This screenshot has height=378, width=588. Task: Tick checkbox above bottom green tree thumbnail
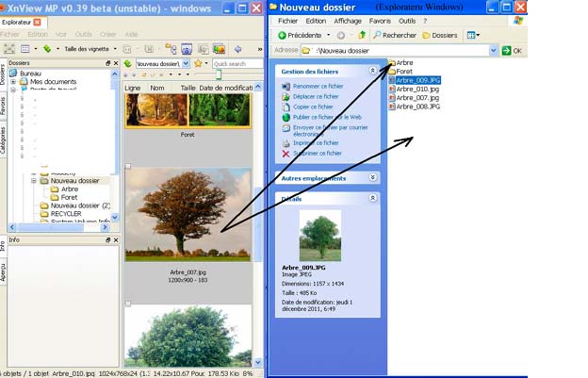(128, 304)
